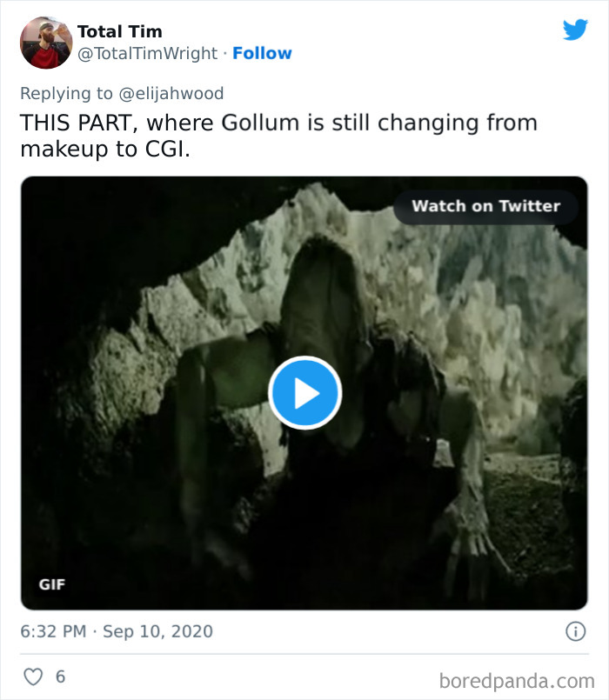Select the @TotalTimWright handle
The width and height of the screenshot is (609, 700).
(148, 54)
